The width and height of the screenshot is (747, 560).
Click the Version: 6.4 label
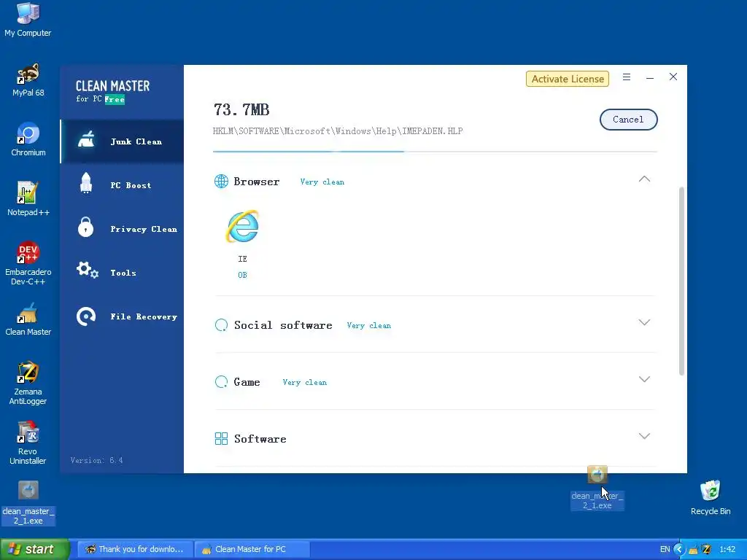[97, 461]
